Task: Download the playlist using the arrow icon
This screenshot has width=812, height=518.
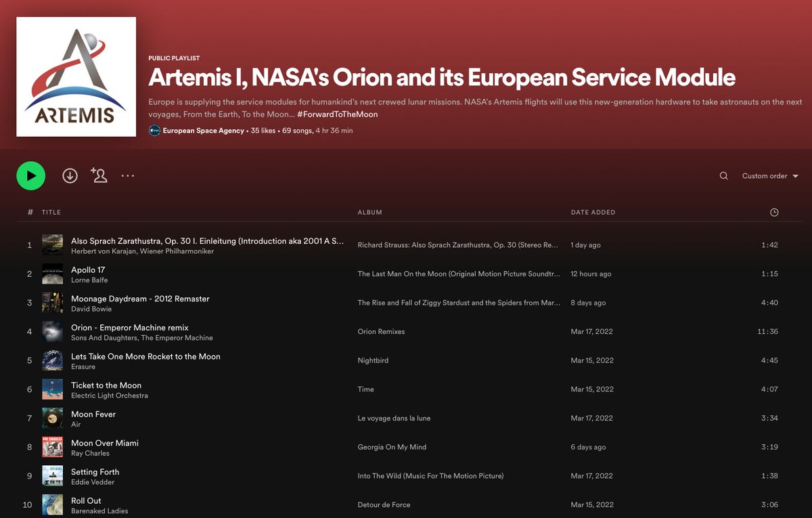Action: coord(70,176)
